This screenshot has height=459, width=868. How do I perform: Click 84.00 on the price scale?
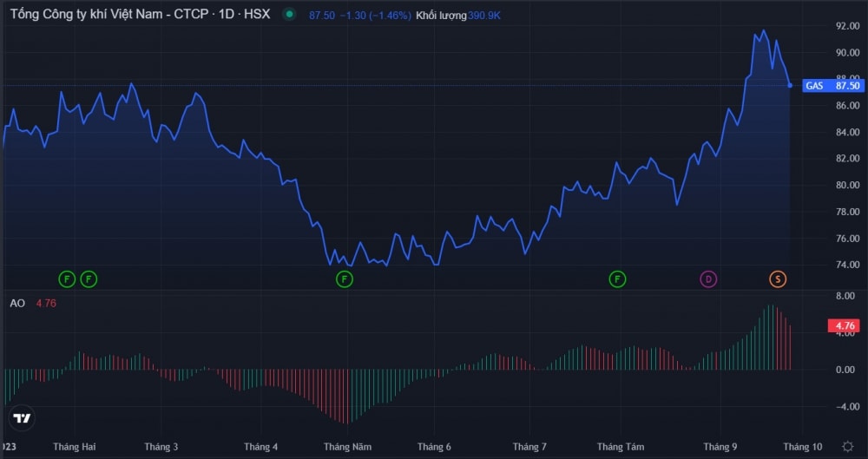pos(847,132)
